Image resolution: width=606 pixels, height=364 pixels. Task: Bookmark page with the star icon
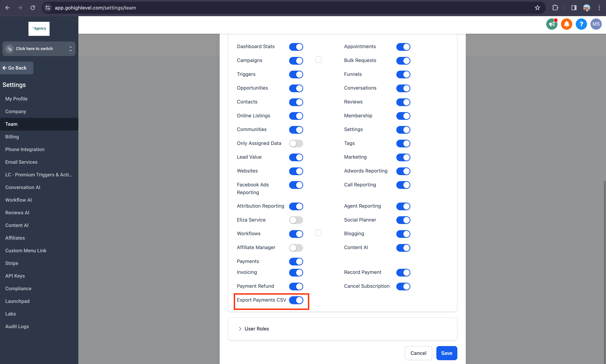point(537,8)
